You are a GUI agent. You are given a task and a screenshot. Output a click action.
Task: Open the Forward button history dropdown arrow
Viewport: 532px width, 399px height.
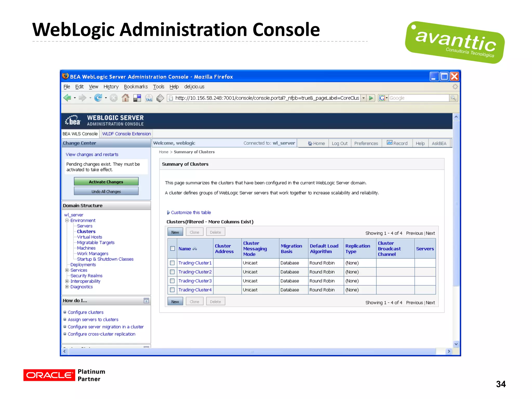coord(90,98)
